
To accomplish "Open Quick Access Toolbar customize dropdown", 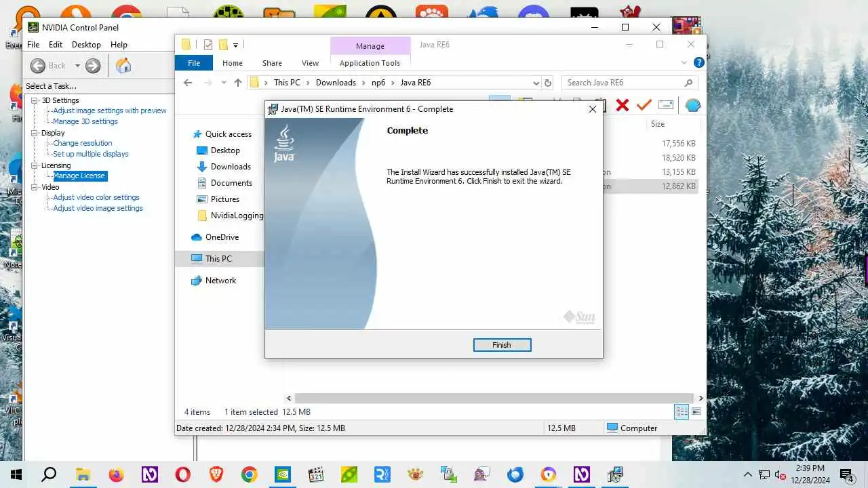I will coord(235,45).
